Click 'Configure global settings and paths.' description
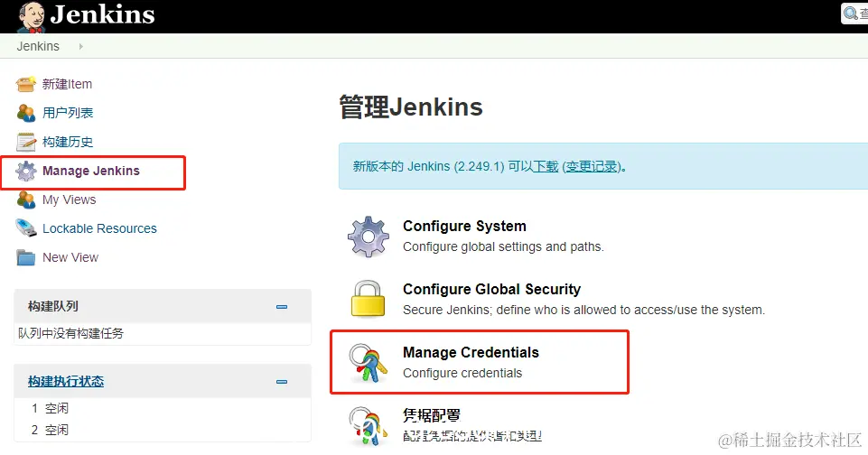Screen dimensions: 868x455 pyautogui.click(x=503, y=246)
